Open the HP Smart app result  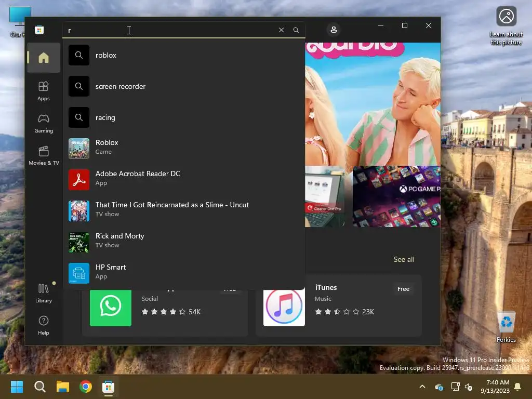point(184,273)
